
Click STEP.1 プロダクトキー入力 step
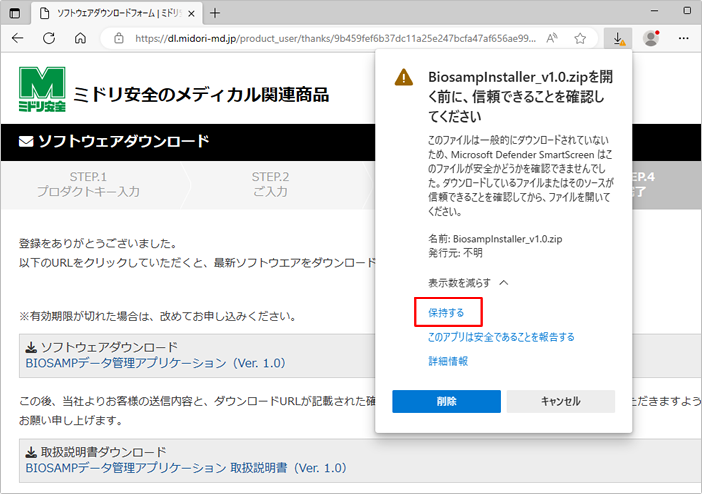point(89,184)
